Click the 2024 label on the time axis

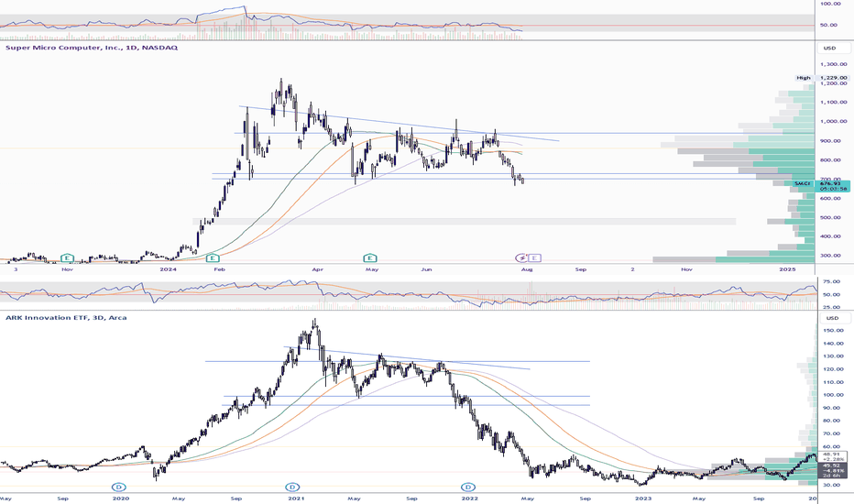[169, 269]
